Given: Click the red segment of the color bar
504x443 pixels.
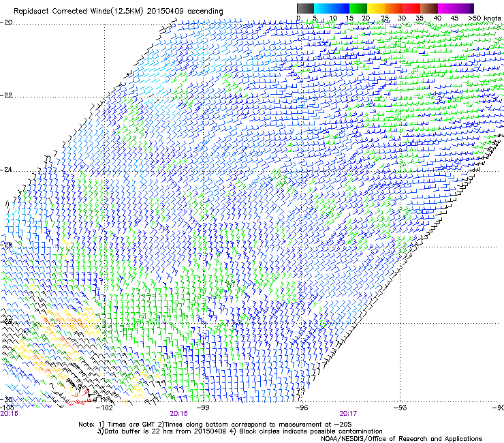Looking at the screenshot, I should (x=411, y=8).
